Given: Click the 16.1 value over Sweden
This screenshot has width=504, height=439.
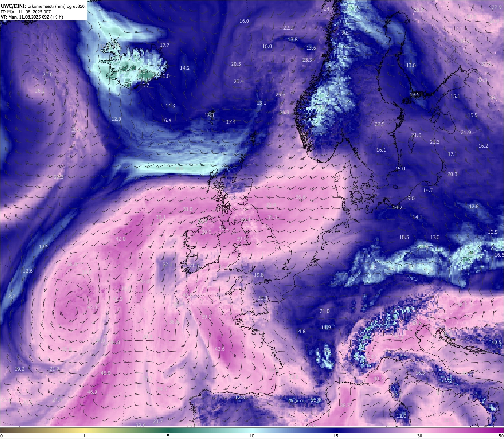Looking at the screenshot, I should click(x=381, y=150).
